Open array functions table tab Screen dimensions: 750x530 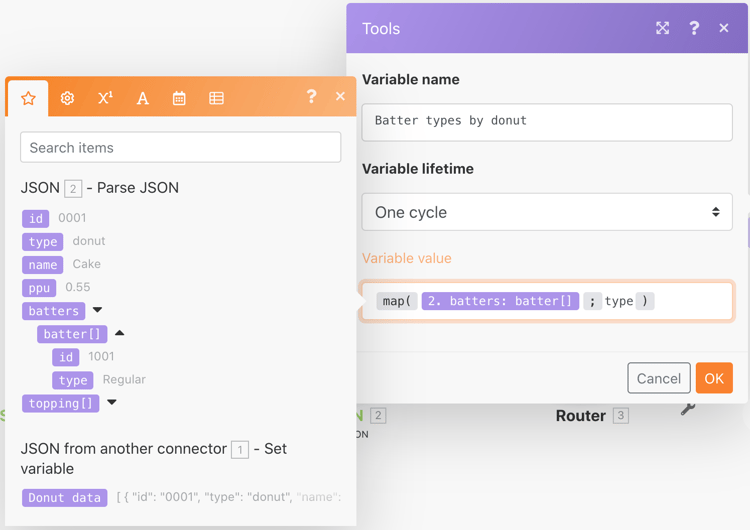pos(216,99)
